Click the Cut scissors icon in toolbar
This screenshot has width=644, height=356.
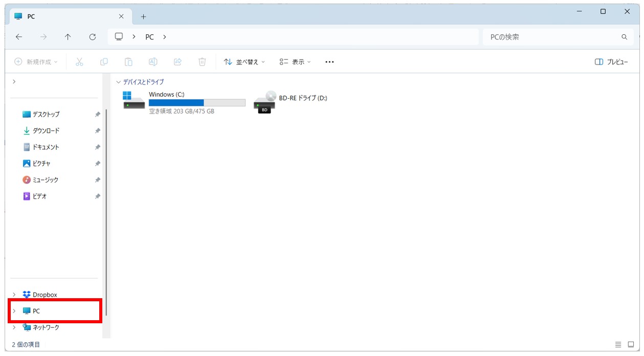click(x=79, y=62)
